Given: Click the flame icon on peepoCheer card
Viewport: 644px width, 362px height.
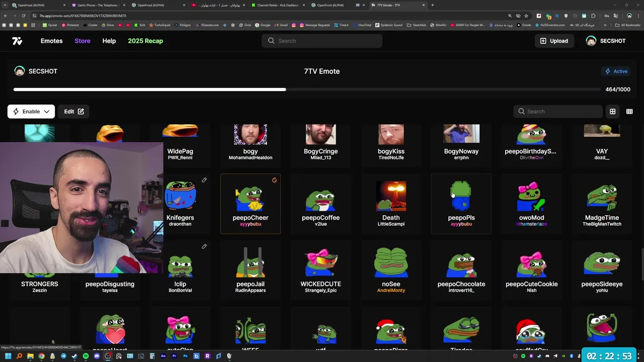Looking at the screenshot, I should (274, 180).
